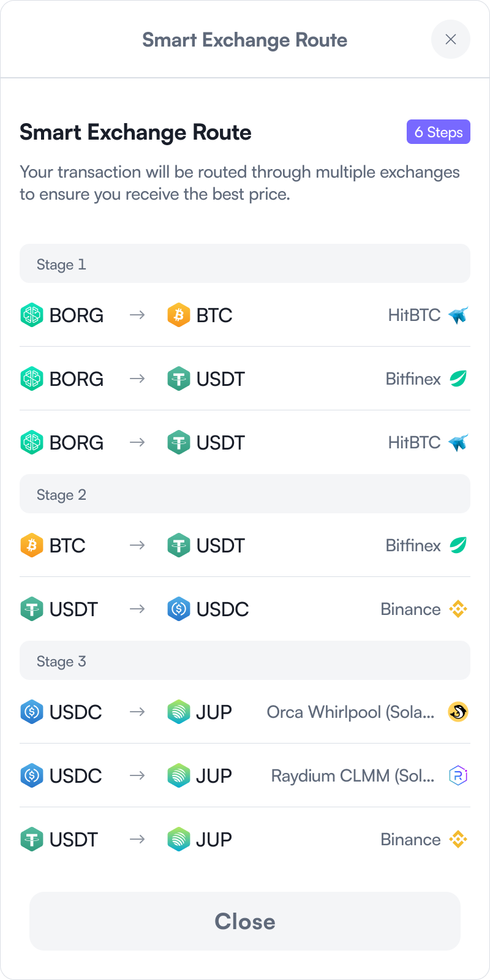Click the Stage 3 header bar
490x980 pixels.
tap(245, 660)
